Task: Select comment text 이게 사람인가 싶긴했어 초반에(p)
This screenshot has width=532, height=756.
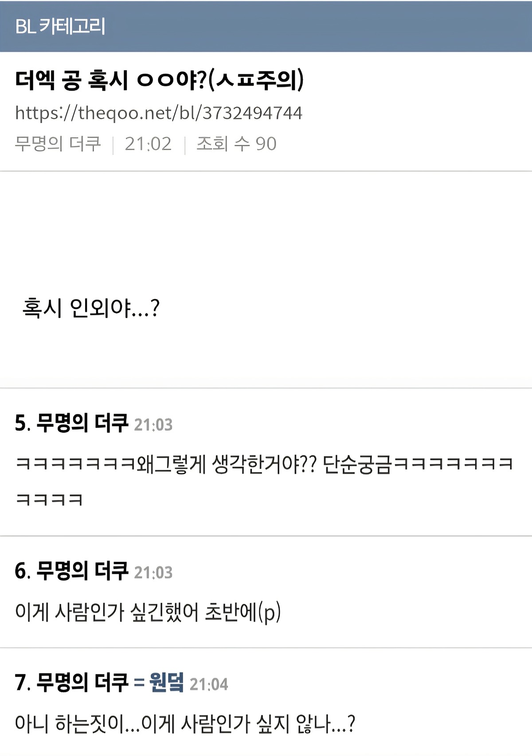Action: (x=148, y=612)
